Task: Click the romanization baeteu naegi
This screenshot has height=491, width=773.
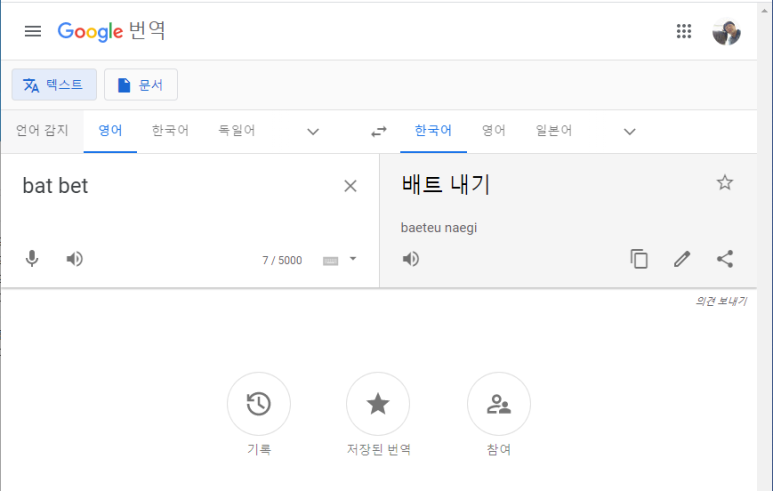Action: click(439, 228)
